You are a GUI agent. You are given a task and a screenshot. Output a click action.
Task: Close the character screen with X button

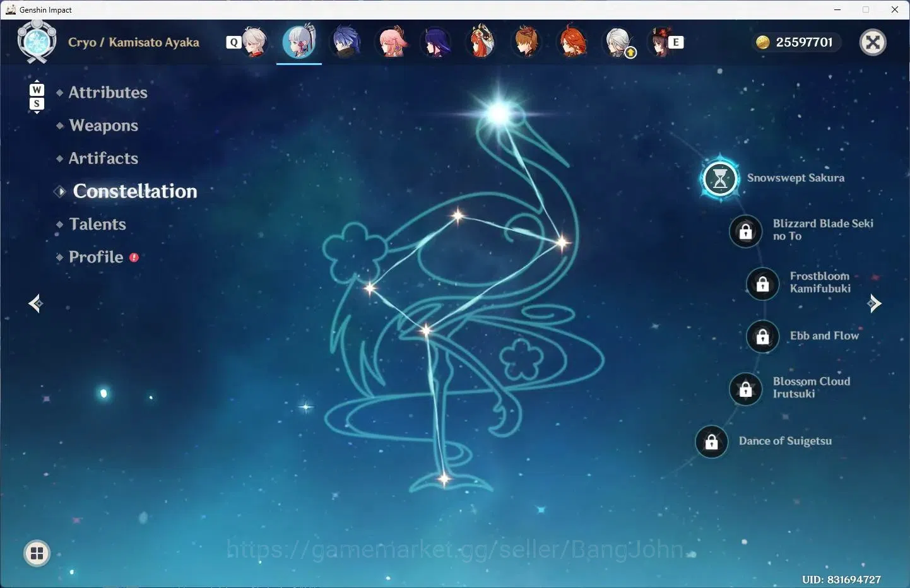point(873,42)
